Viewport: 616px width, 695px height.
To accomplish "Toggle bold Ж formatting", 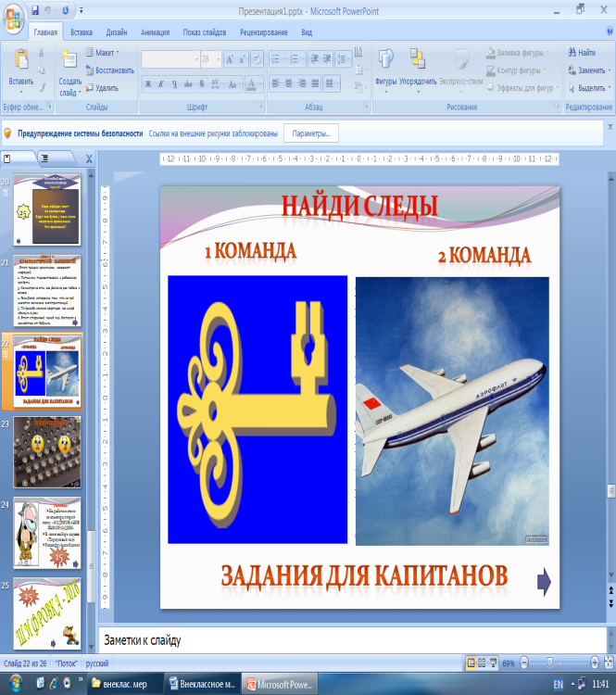I will click(x=148, y=83).
